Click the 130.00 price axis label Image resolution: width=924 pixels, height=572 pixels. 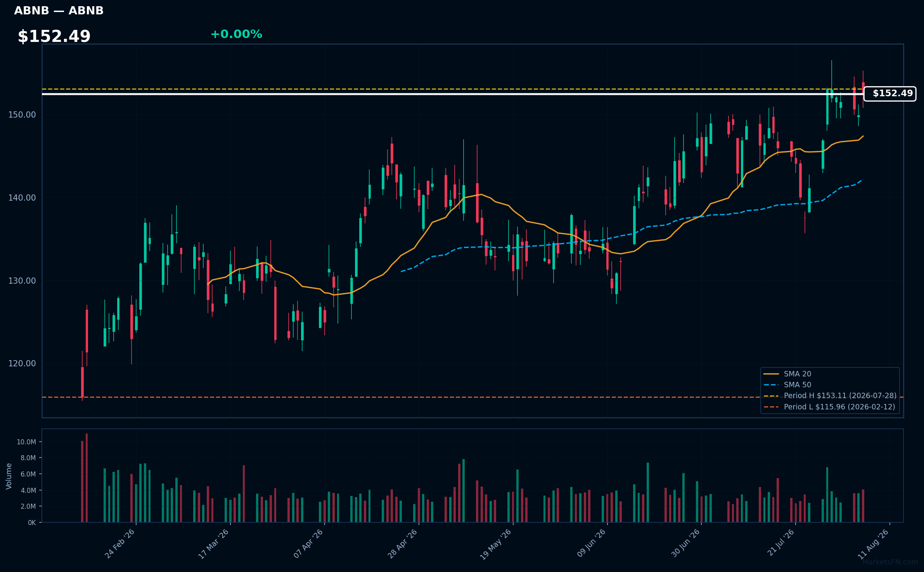[x=22, y=281]
